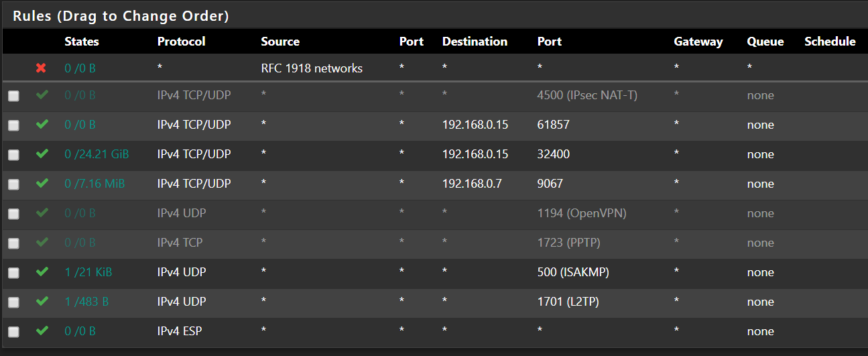Toggle checkbox on the IPv4 ESP rule
Screen dimensions: 868x356
[x=13, y=332]
